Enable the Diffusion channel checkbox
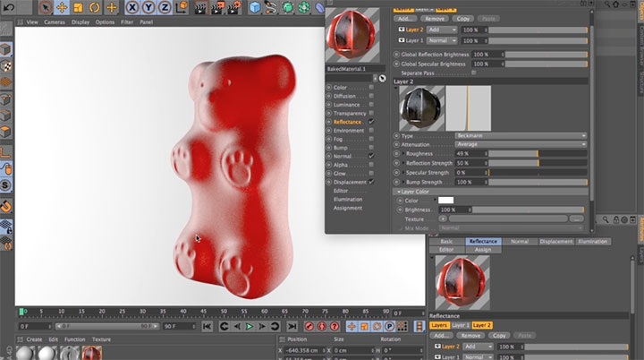 point(371,96)
